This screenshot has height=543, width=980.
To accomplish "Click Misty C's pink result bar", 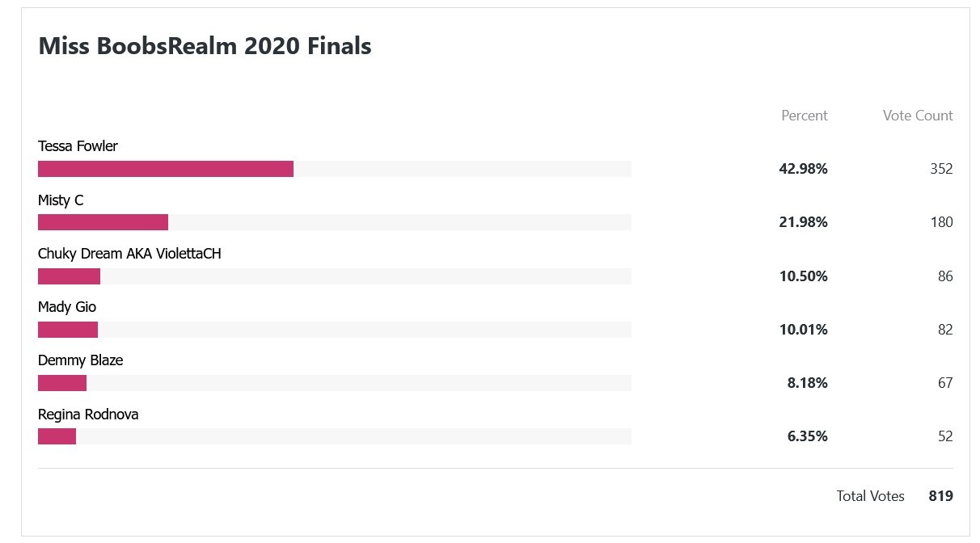I will pos(103,222).
